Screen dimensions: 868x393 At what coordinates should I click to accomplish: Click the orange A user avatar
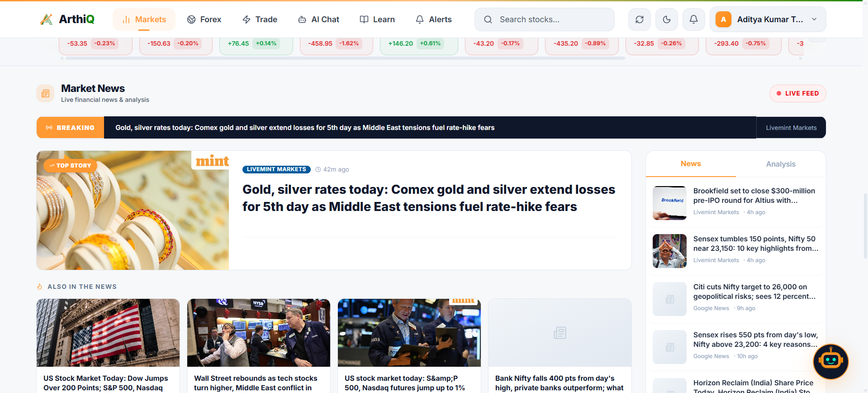coord(723,19)
